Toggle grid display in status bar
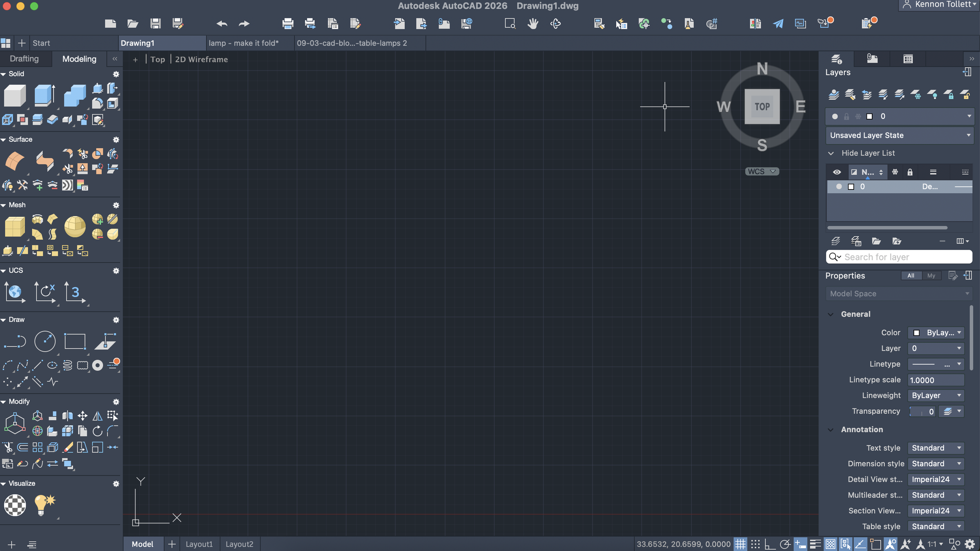This screenshot has height=551, width=980. (740, 544)
